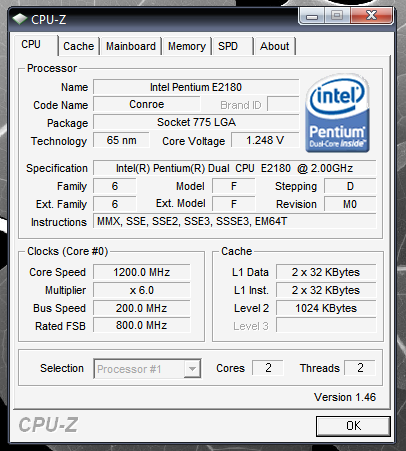Screen dimensions: 406x451
Task: Expand the Processor #1 selection dropdown
Action: tap(192, 369)
